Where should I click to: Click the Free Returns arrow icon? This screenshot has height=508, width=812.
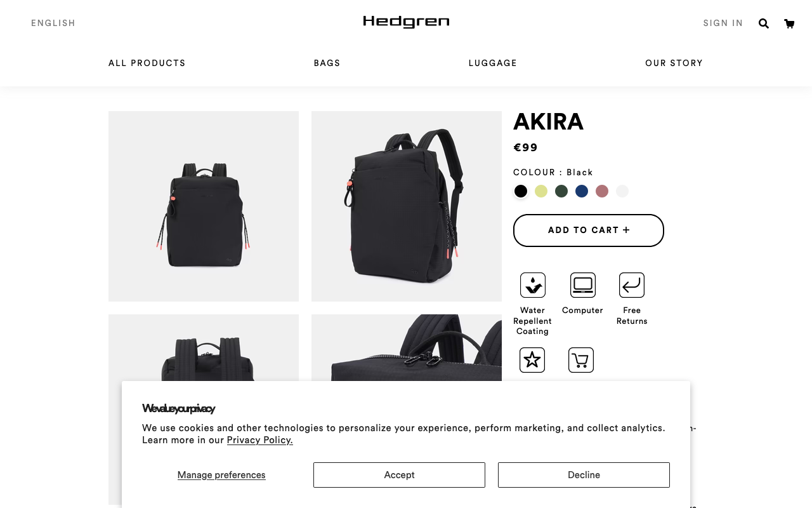click(632, 285)
